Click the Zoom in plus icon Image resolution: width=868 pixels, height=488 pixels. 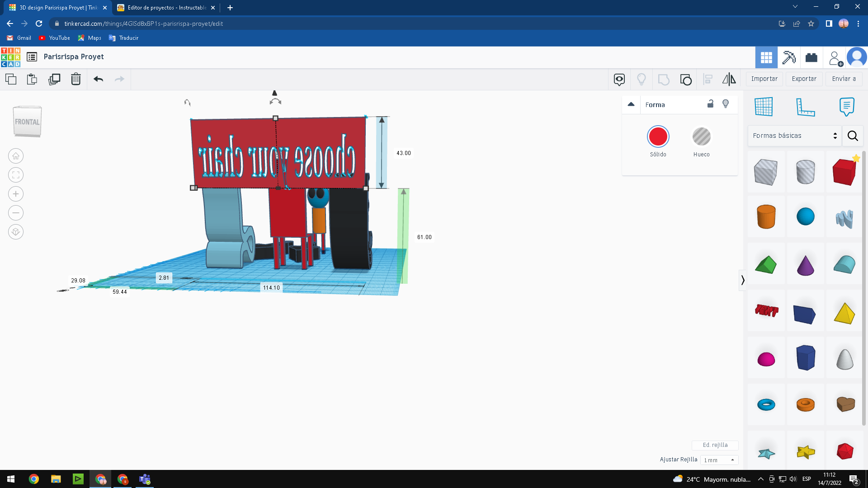tap(16, 194)
